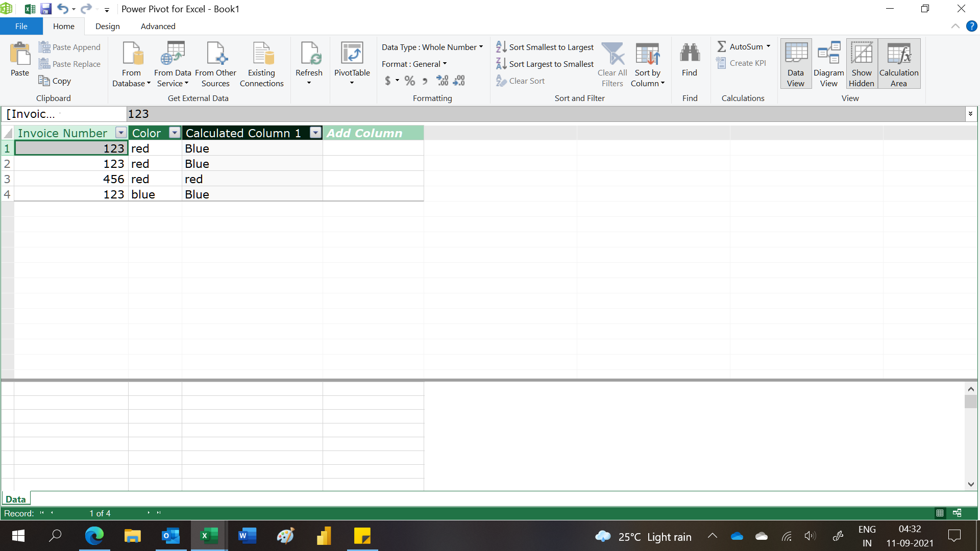Open Find binoculars tool
This screenshot has width=980, height=551.
pyautogui.click(x=690, y=60)
